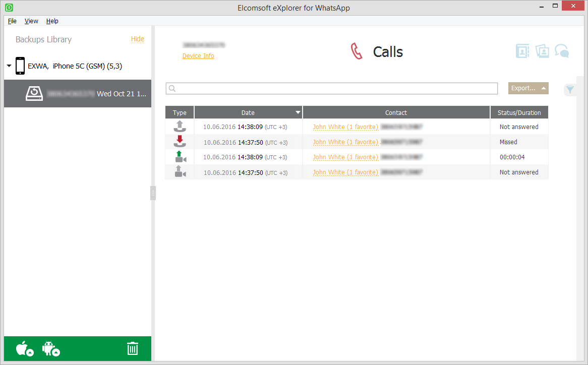The height and width of the screenshot is (365, 588).
Task: Open John White contact in 00:00:04 row
Action: [x=346, y=157]
